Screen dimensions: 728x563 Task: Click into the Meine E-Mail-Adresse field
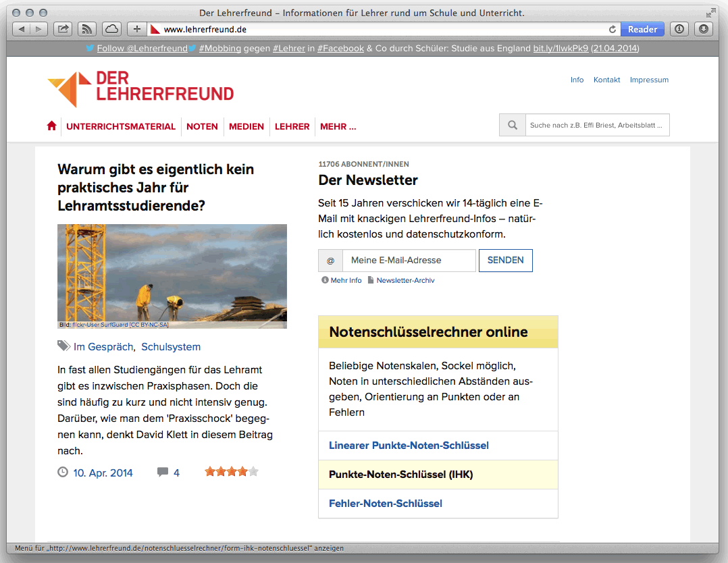pos(409,261)
